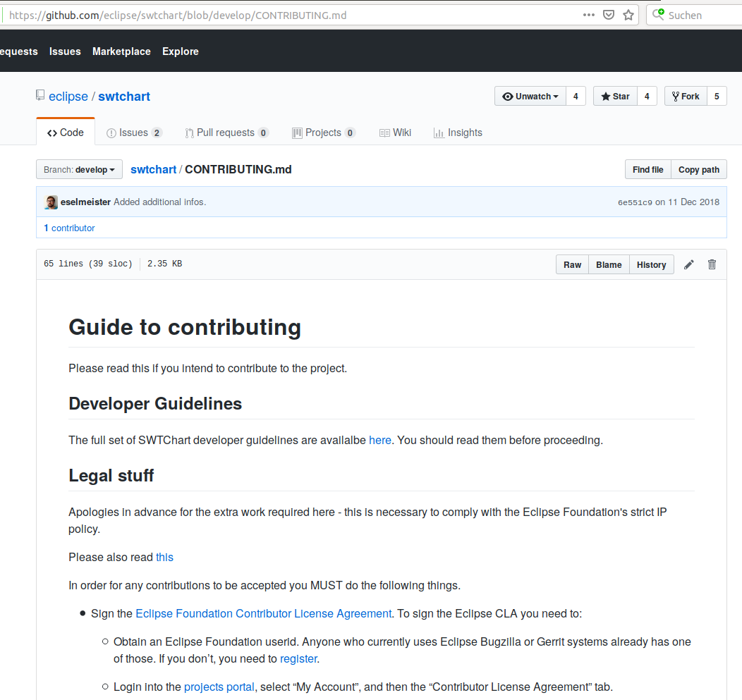Click the trash delete file icon

[x=712, y=264]
